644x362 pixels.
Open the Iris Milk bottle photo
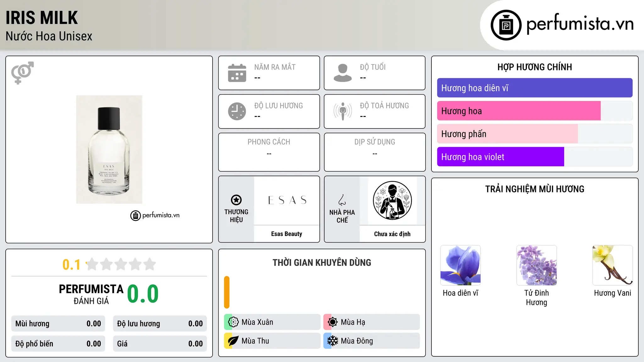(109, 150)
